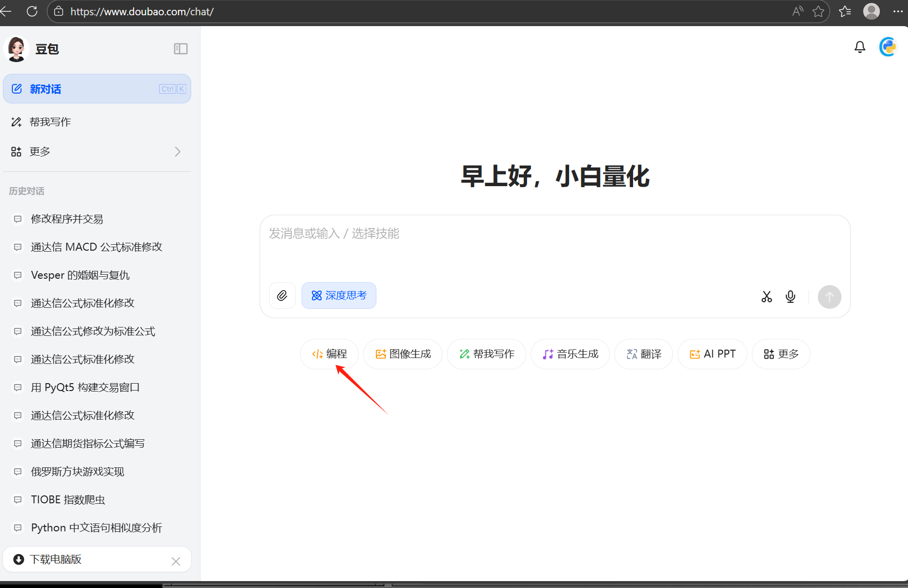Toggle read aloud in the address bar
The width and height of the screenshot is (908, 588).
797,11
